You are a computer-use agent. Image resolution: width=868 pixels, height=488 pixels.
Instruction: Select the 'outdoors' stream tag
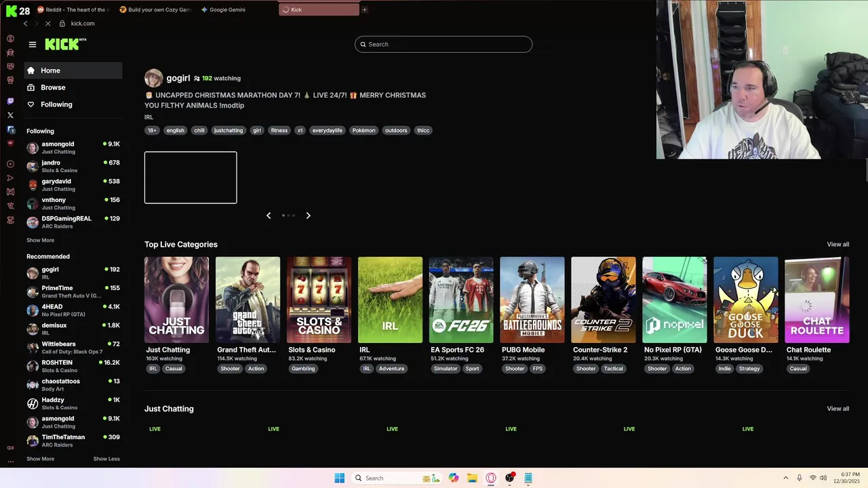point(396,130)
